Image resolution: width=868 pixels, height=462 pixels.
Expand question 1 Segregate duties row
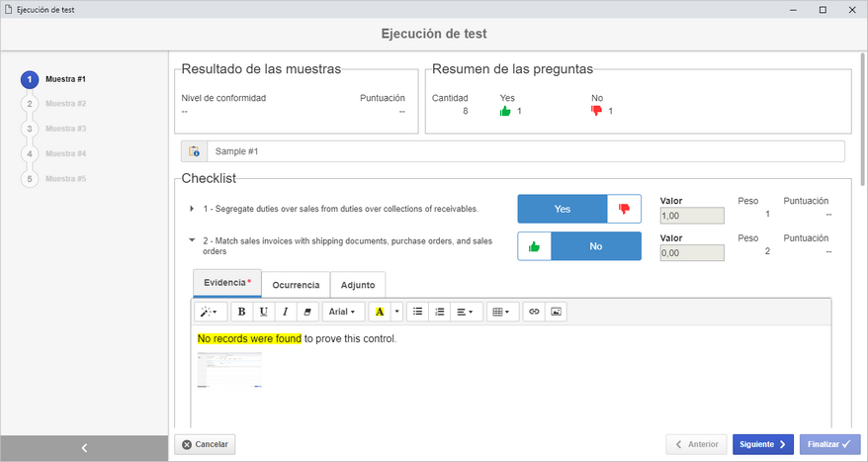click(x=192, y=209)
